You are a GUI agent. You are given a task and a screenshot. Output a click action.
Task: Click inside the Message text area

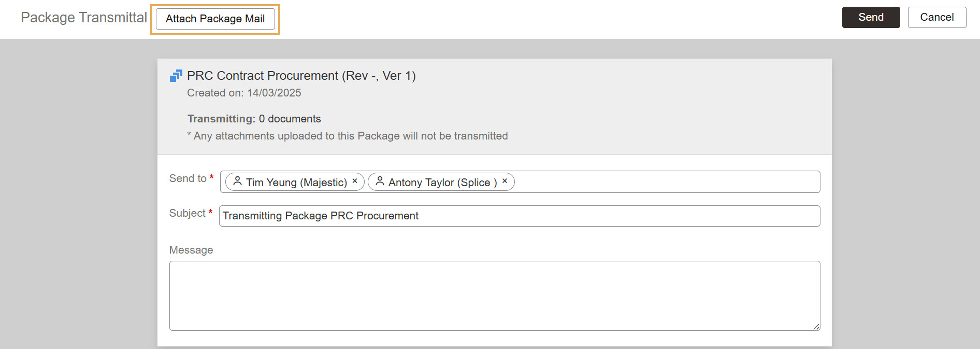[494, 296]
